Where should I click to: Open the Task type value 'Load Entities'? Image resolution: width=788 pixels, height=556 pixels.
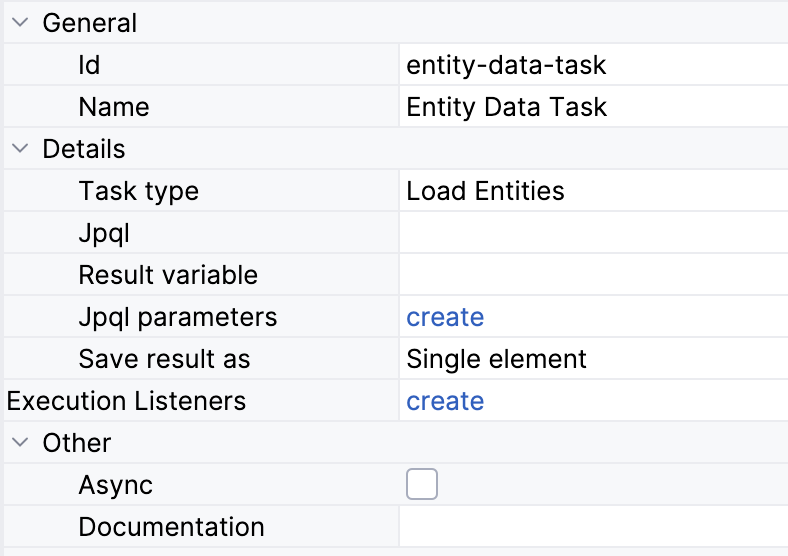click(485, 191)
